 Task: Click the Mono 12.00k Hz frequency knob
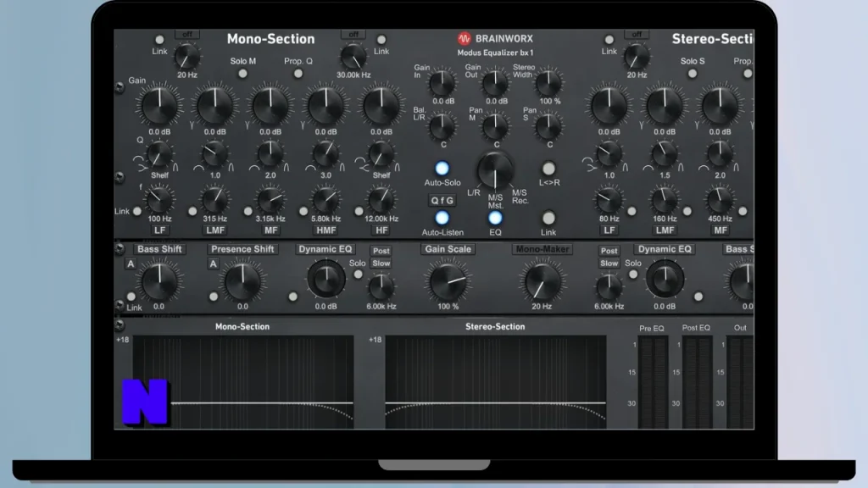(x=381, y=200)
